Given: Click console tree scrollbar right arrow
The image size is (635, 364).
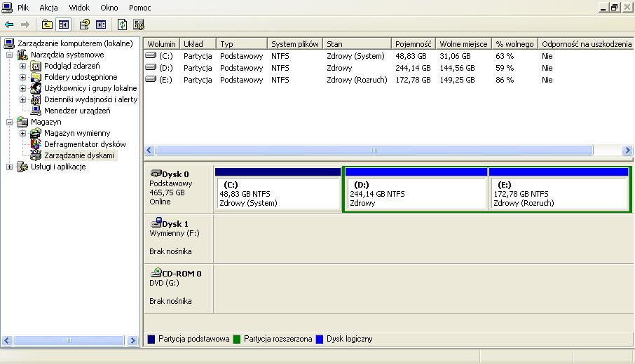Looking at the screenshot, I should tap(132, 341).
